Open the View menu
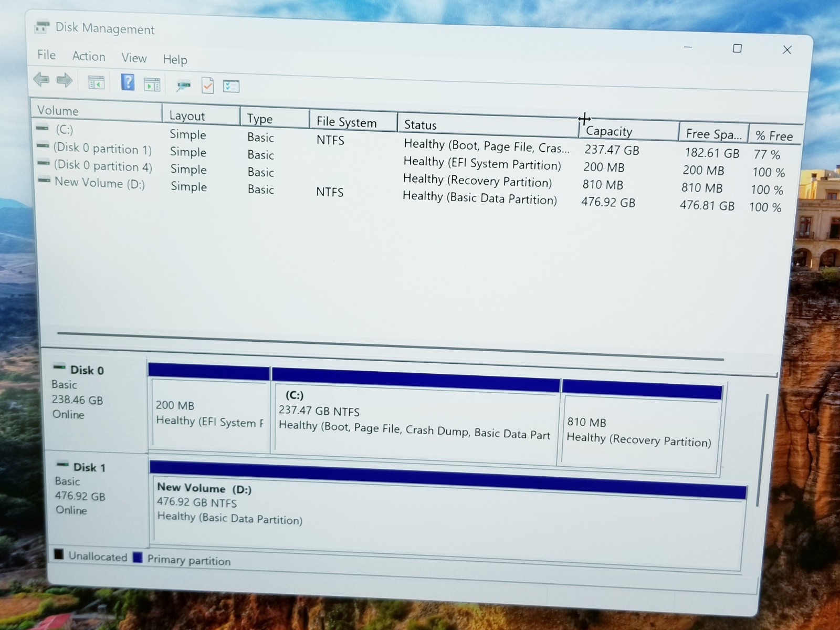 [x=134, y=58]
